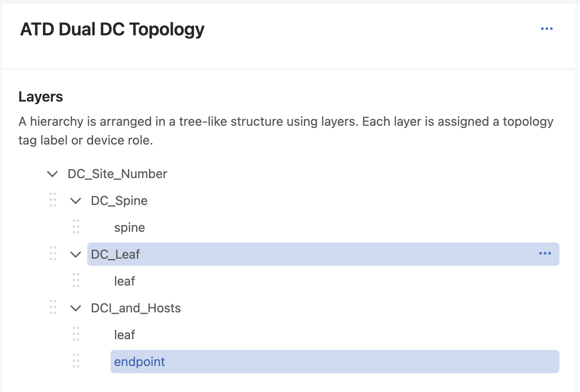Screen dimensions: 580x392
Task: Click the drag handle beside spine
Action: pos(76,227)
